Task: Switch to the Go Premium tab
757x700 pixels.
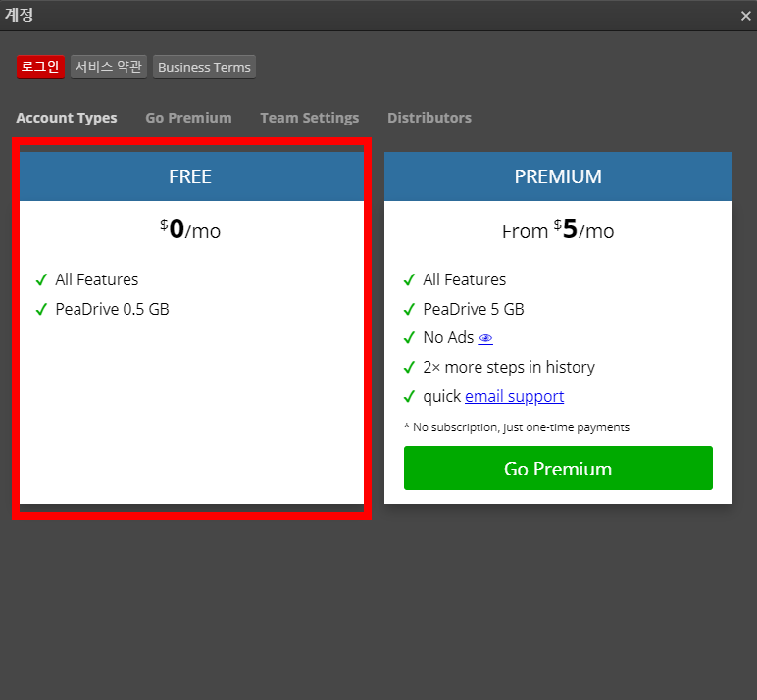Action: click(x=189, y=118)
